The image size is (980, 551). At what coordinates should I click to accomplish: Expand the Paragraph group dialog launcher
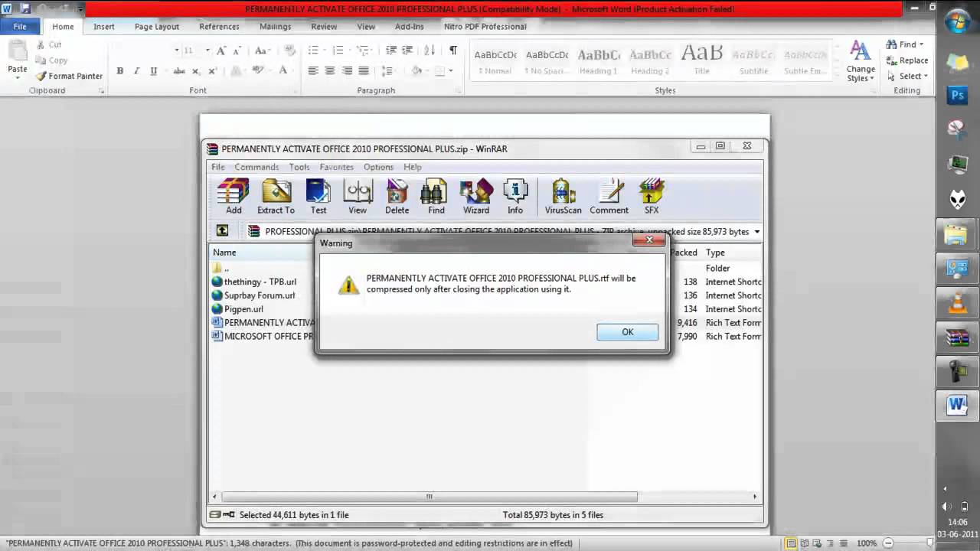459,91
